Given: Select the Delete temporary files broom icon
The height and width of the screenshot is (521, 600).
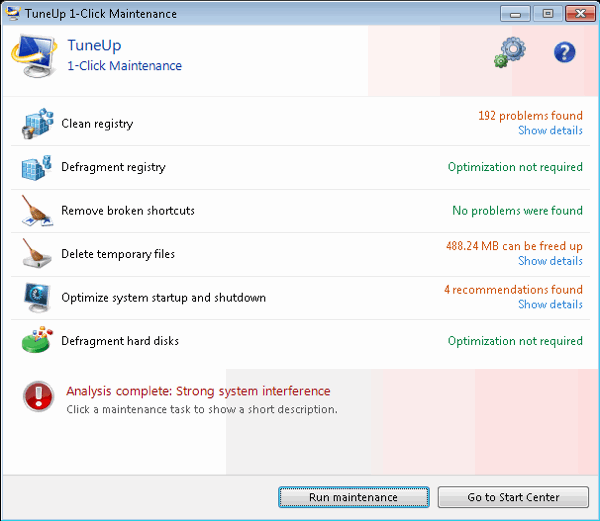Looking at the screenshot, I should click(36, 253).
